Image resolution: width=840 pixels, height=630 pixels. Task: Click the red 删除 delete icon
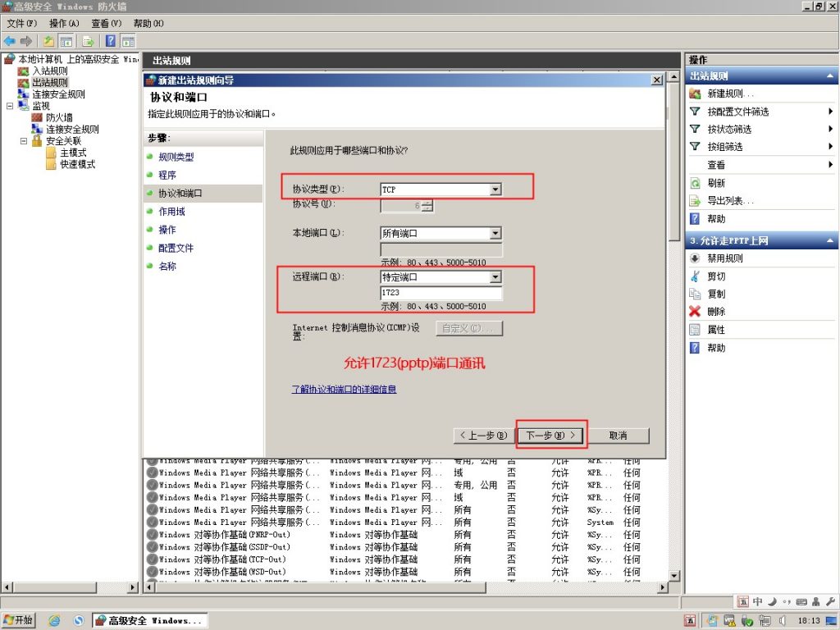[x=695, y=311]
